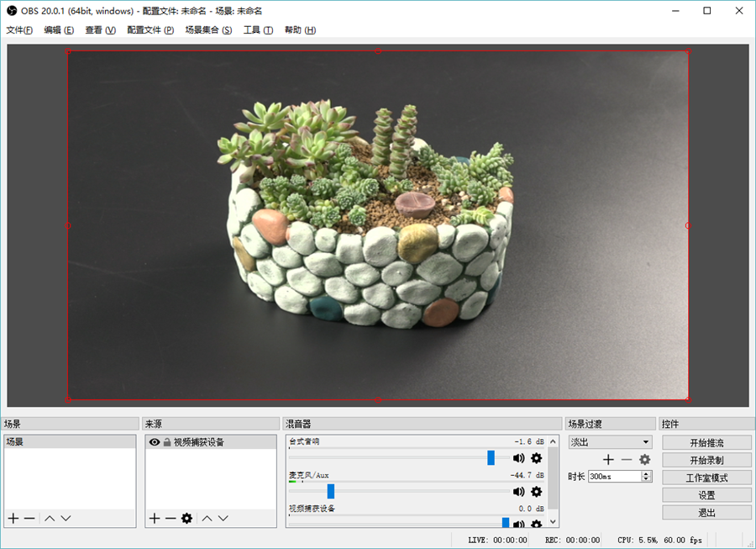
Task: Open the 场景集合(S) menu
Action: tap(208, 30)
